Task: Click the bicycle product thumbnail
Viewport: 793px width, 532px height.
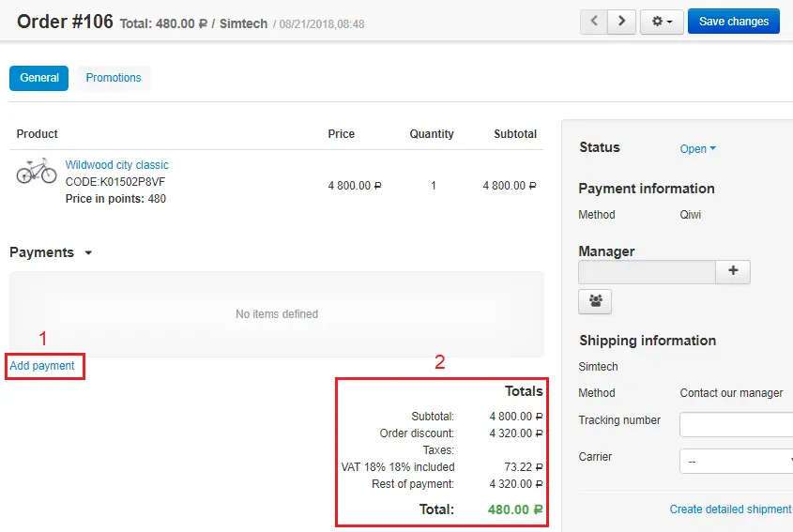Action: pyautogui.click(x=37, y=171)
